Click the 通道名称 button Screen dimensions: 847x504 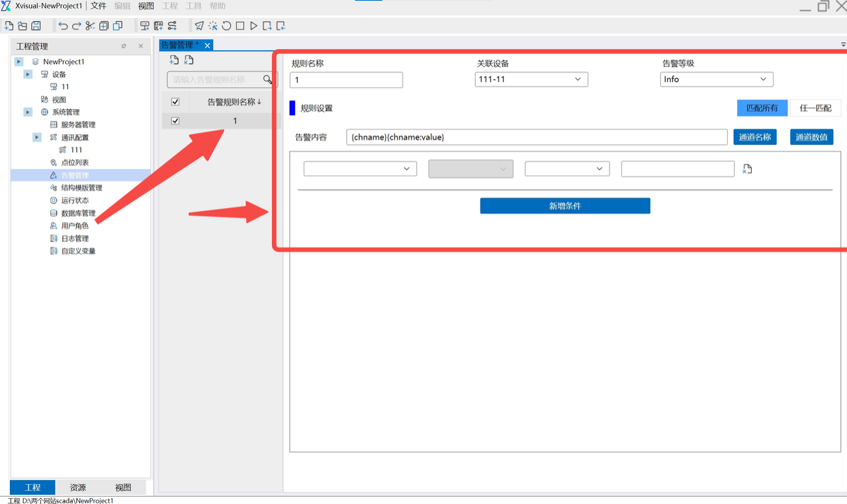point(755,137)
